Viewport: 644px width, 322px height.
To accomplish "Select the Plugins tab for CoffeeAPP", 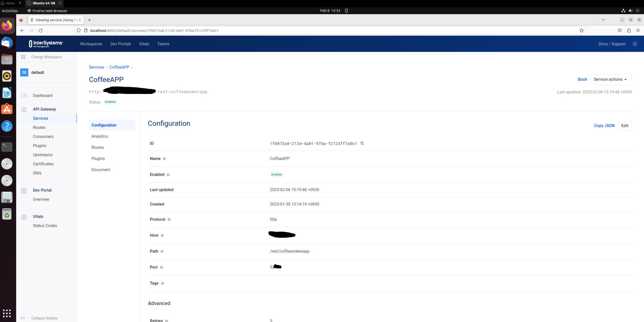I will click(98, 159).
